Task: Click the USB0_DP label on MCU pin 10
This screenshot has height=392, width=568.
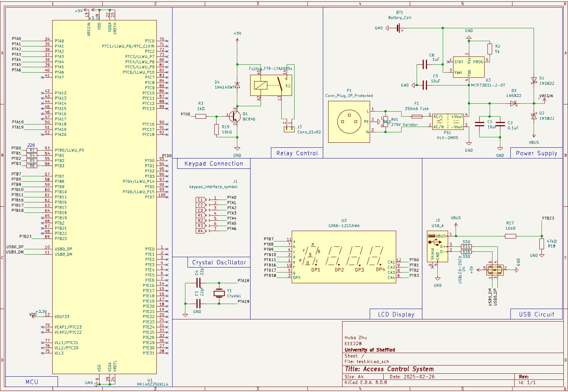Action: pyautogui.click(x=15, y=247)
